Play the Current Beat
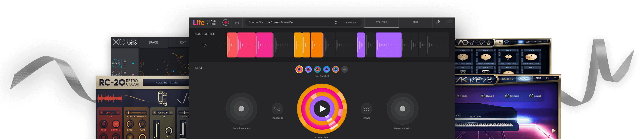The width and height of the screenshot is (644, 139). pos(322,109)
